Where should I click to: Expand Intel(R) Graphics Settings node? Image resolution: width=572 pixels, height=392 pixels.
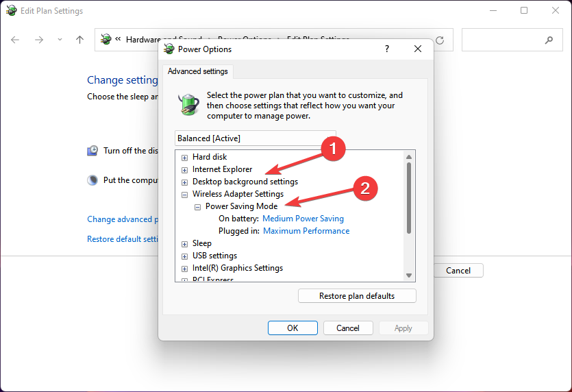pos(184,269)
